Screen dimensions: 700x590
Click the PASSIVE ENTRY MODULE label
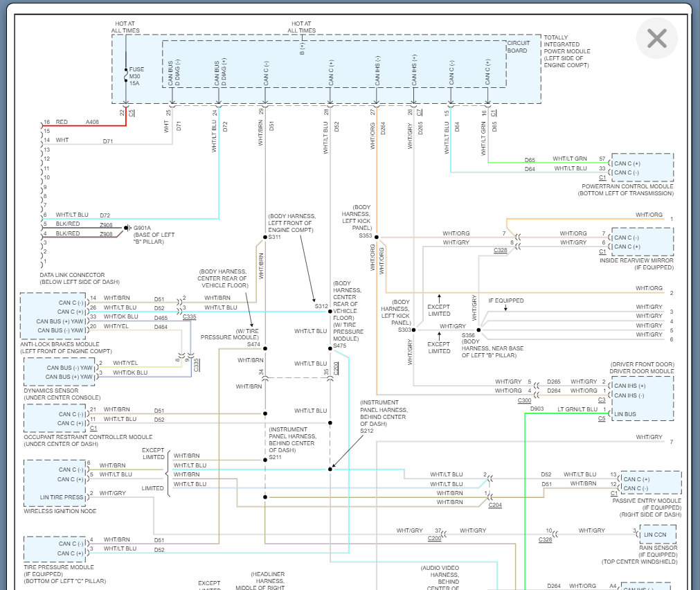click(647, 501)
